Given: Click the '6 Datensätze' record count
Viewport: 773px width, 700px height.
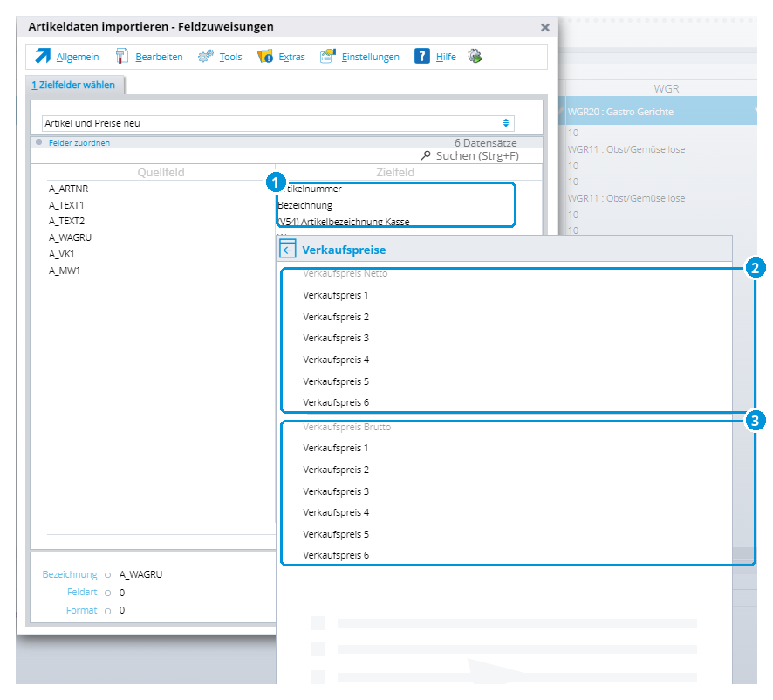Looking at the screenshot, I should [x=486, y=143].
